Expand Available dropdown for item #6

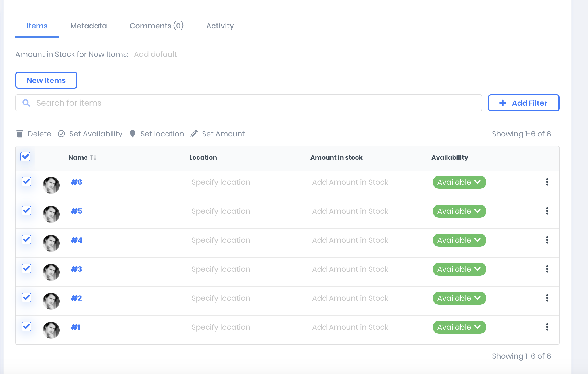tap(459, 182)
